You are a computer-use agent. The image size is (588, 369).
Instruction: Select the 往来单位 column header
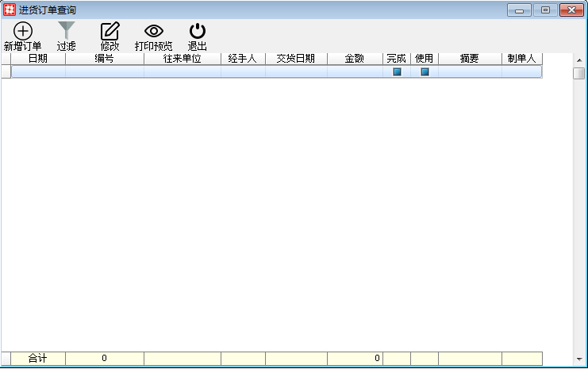point(183,59)
